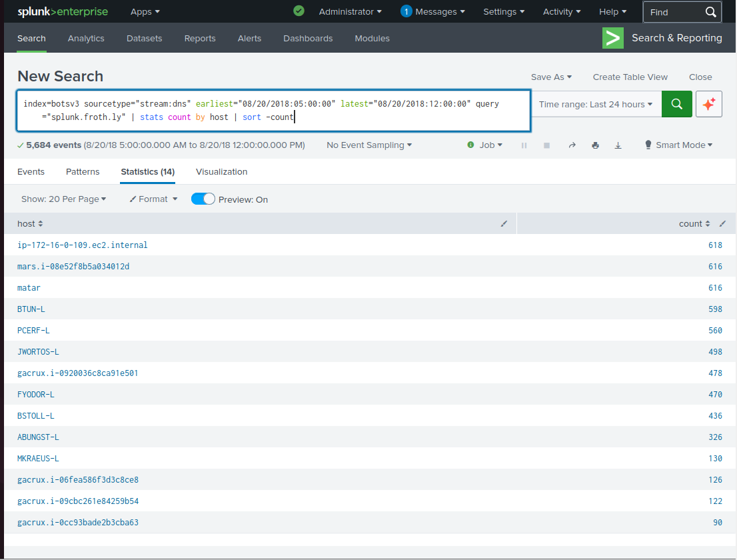
Task: Sort by count column header
Action: click(x=694, y=224)
